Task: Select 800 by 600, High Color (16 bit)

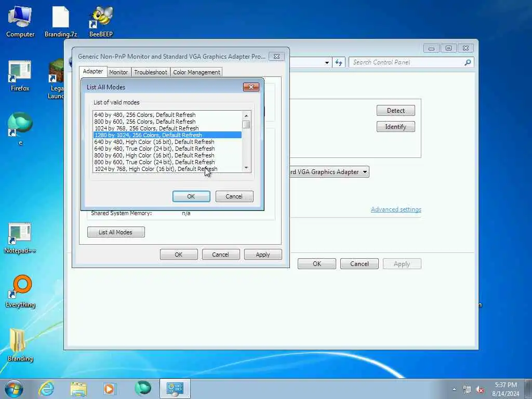Action: click(x=167, y=155)
